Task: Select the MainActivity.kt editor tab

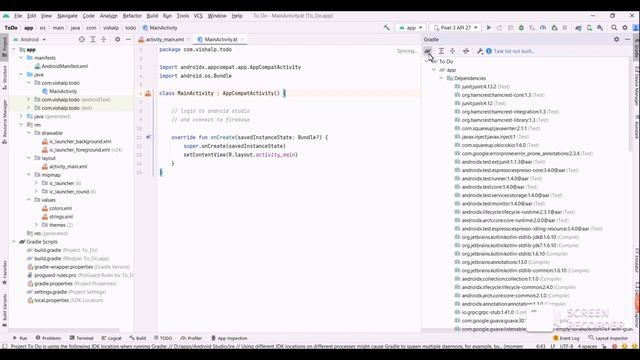Action: point(220,40)
